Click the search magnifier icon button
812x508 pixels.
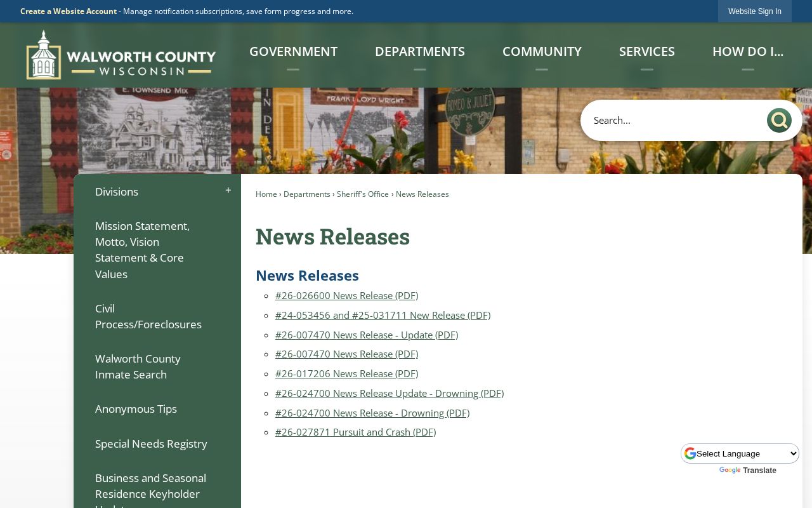click(779, 120)
